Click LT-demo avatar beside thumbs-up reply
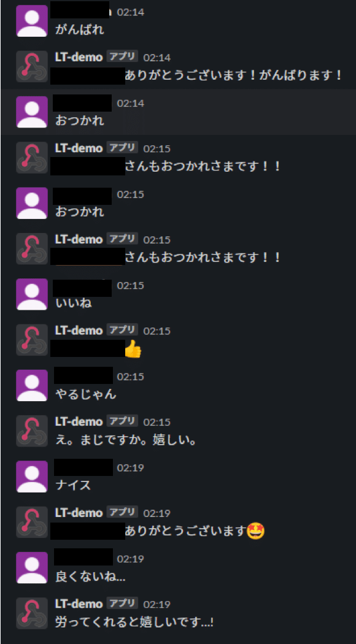The image size is (356, 644). coord(32,340)
